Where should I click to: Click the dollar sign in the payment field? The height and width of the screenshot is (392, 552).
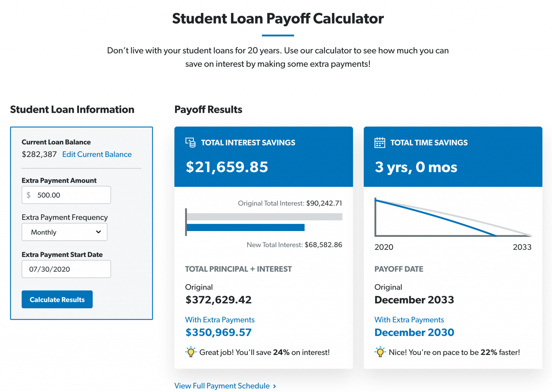29,195
